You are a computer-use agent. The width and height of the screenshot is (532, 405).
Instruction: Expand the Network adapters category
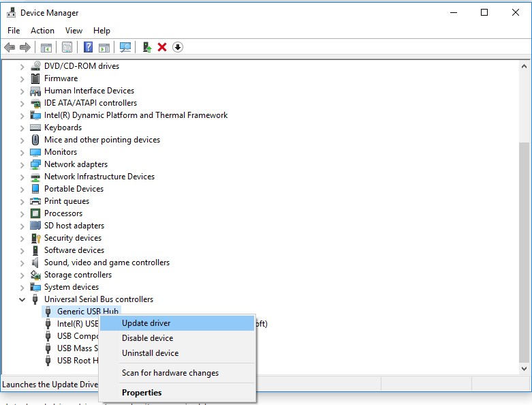(22, 165)
